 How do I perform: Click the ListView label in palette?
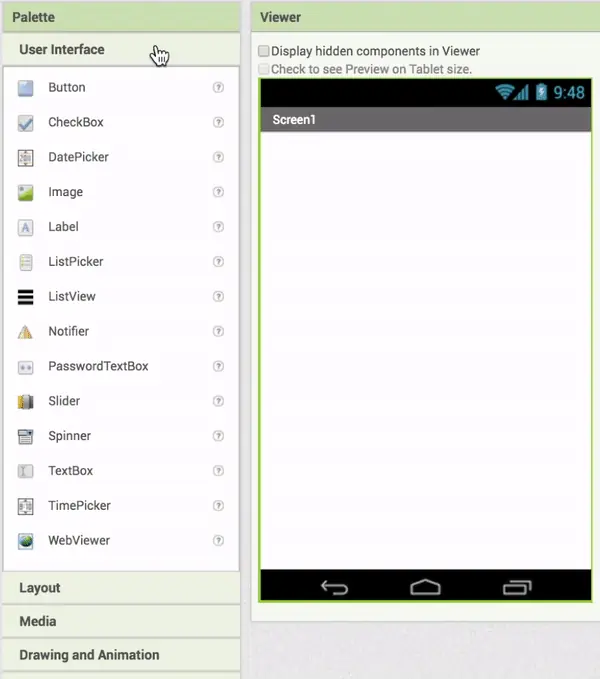coord(72,297)
